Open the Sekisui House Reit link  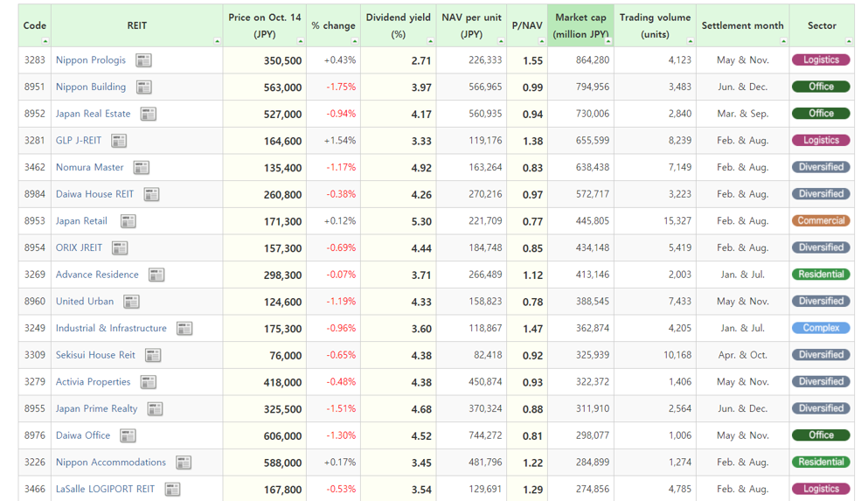95,355
